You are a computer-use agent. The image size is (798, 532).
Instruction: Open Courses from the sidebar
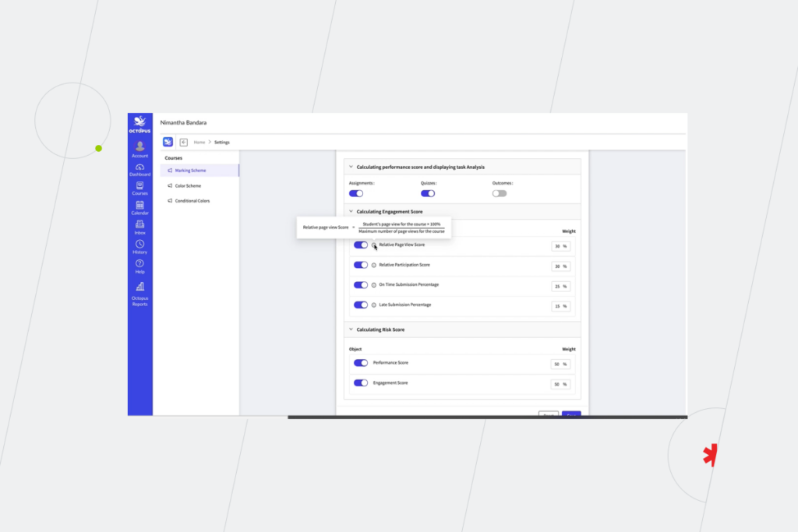tap(139, 186)
